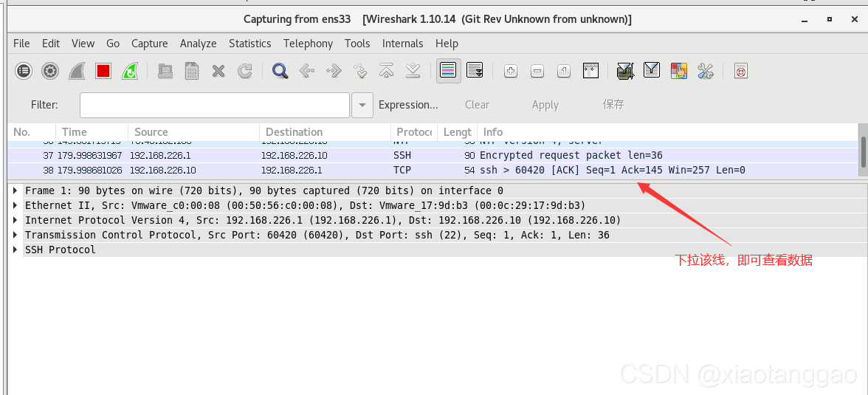Save this capture file icon
Screen dimensions: 868x395
(x=192, y=71)
